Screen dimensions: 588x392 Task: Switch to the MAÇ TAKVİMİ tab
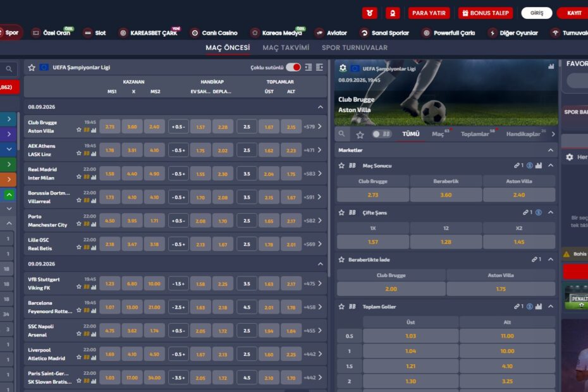(286, 47)
